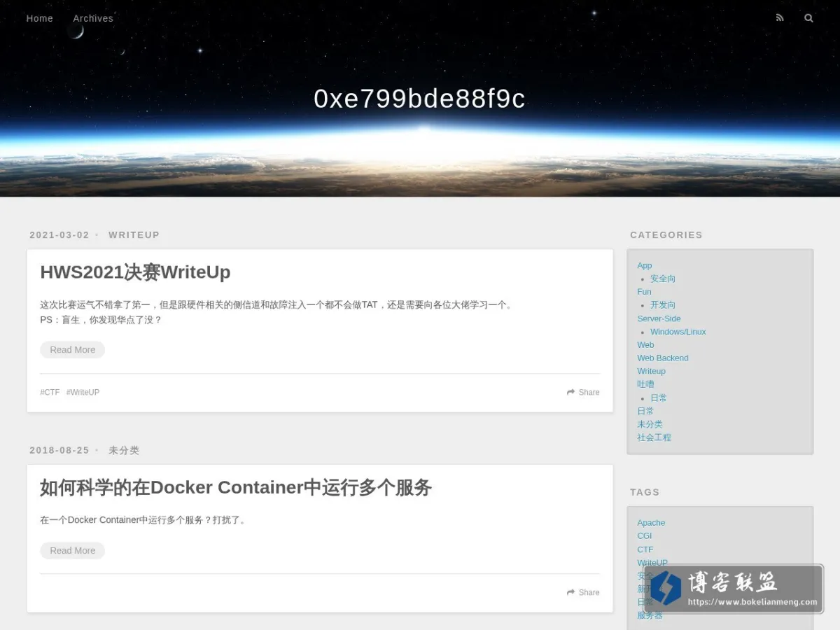Open the Docker Container multi-service post title
The height and width of the screenshot is (630, 840).
point(236,487)
